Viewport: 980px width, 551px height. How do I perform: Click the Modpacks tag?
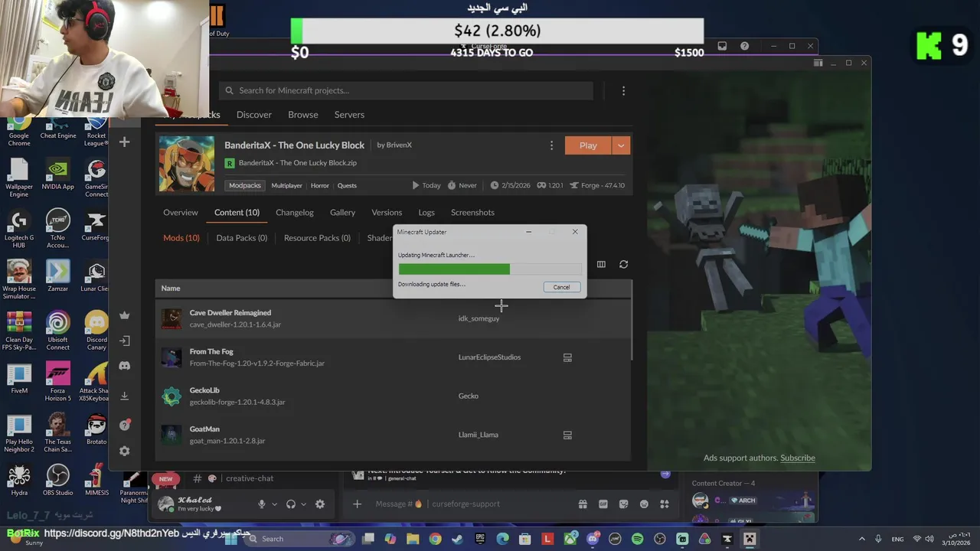(245, 185)
